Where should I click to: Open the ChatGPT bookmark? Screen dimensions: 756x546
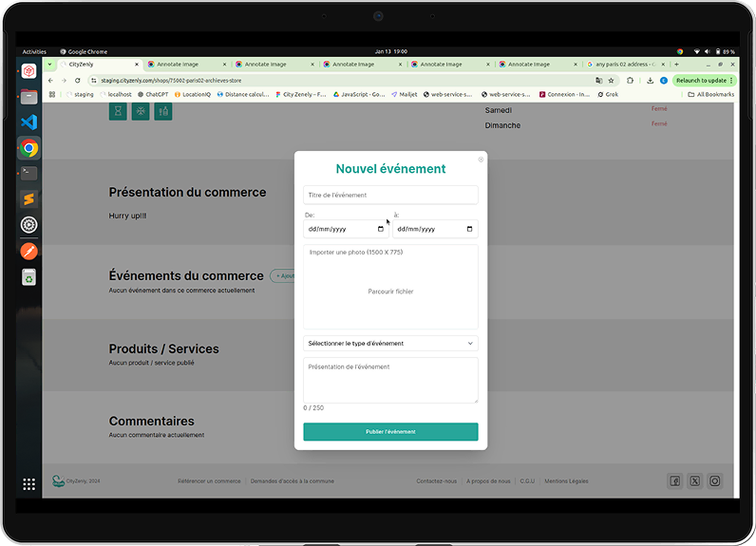[153, 94]
